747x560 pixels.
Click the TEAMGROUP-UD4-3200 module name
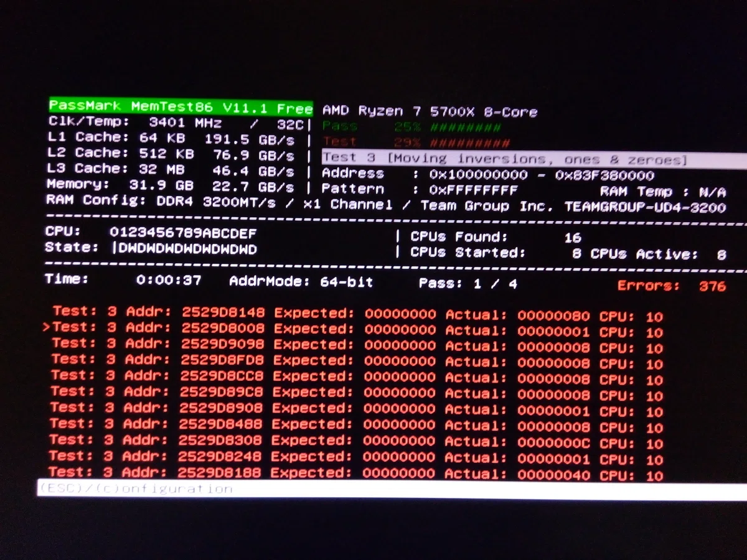pyautogui.click(x=646, y=207)
